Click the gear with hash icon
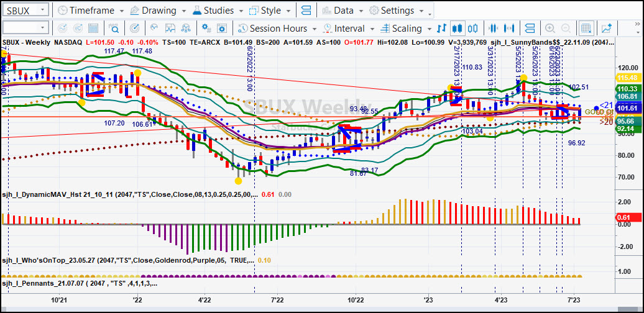Screen dimensions: 644x313 [x=206, y=29]
